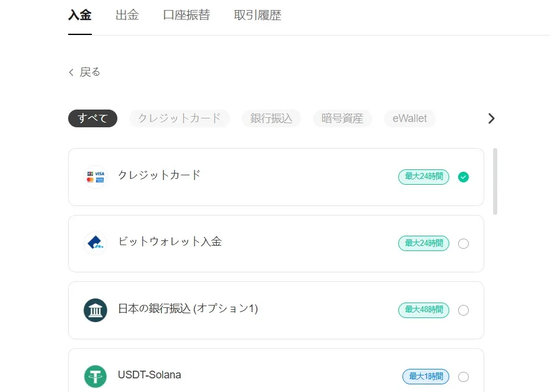The width and height of the screenshot is (550, 392).
Task: Switch to the 出金 tab
Action: tap(127, 15)
